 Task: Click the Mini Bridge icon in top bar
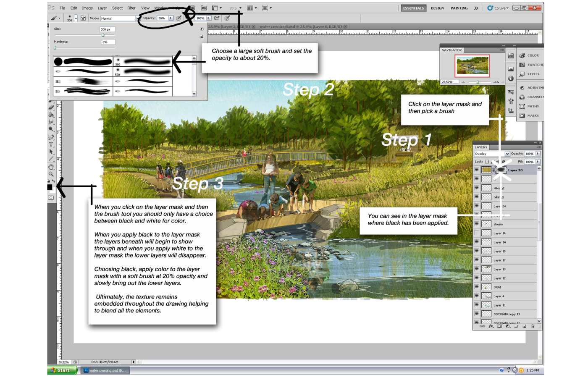point(204,8)
